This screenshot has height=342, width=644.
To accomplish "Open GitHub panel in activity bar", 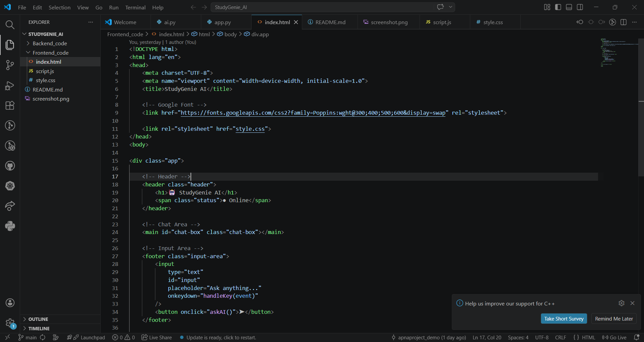I will coord(10,166).
